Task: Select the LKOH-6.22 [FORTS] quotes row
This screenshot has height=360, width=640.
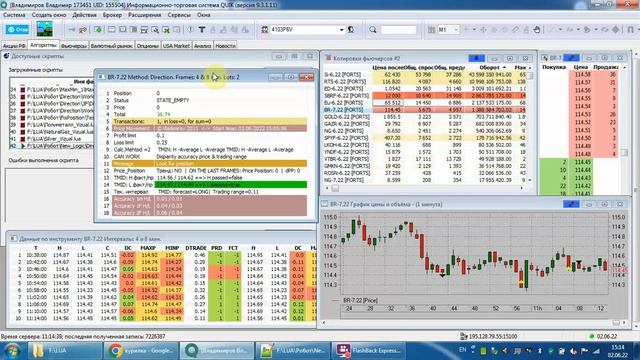Action: tap(424, 145)
